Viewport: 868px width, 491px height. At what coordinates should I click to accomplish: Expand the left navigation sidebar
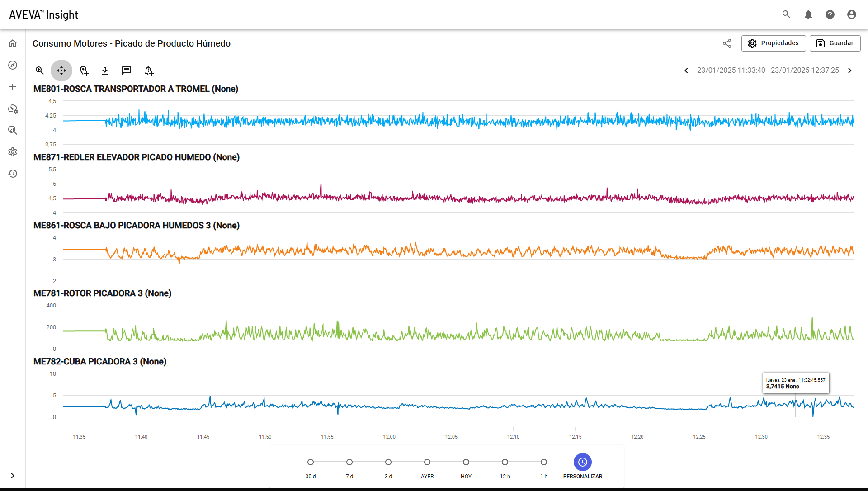click(13, 476)
